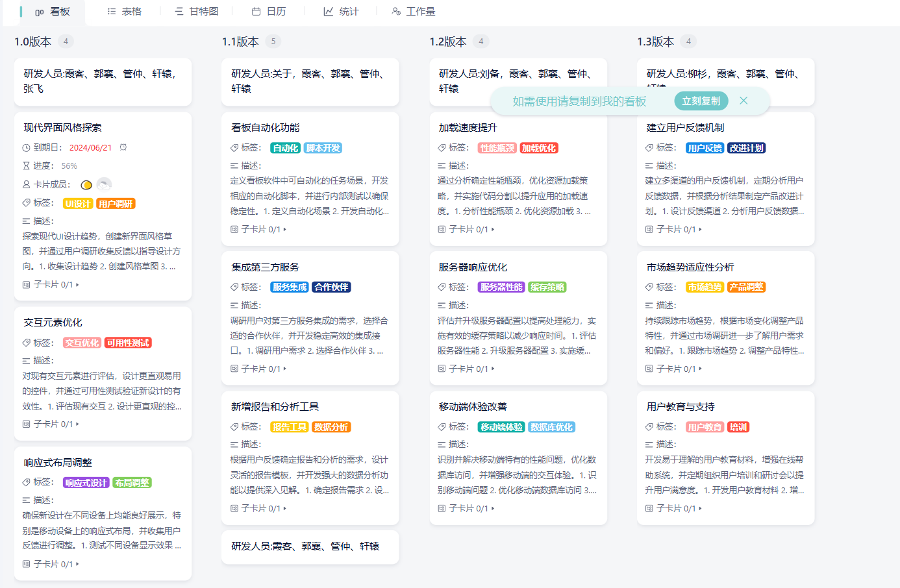Select the 脚本开发 tag

(323, 148)
